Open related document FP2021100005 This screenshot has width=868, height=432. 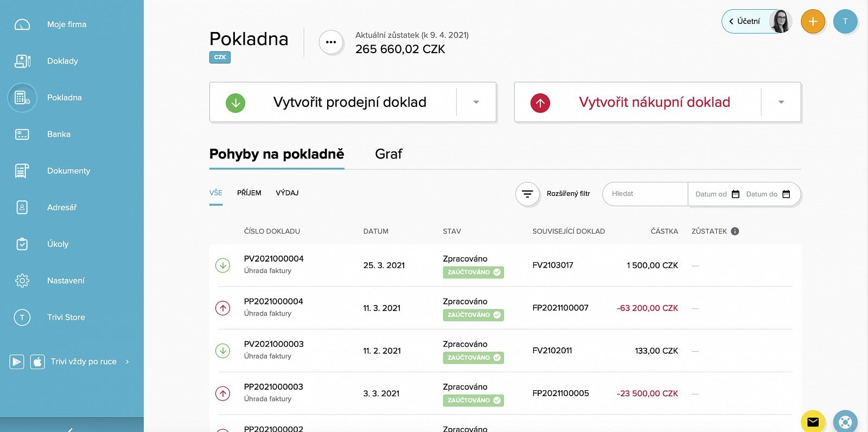(x=560, y=393)
